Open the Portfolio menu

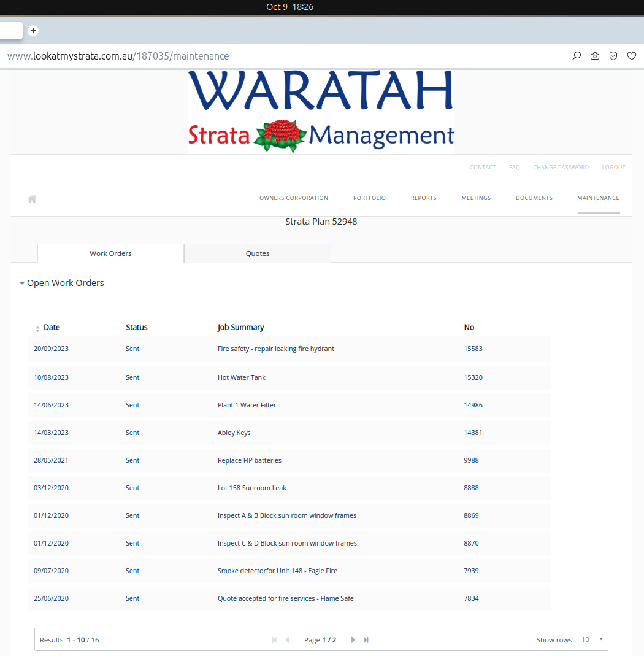point(369,198)
